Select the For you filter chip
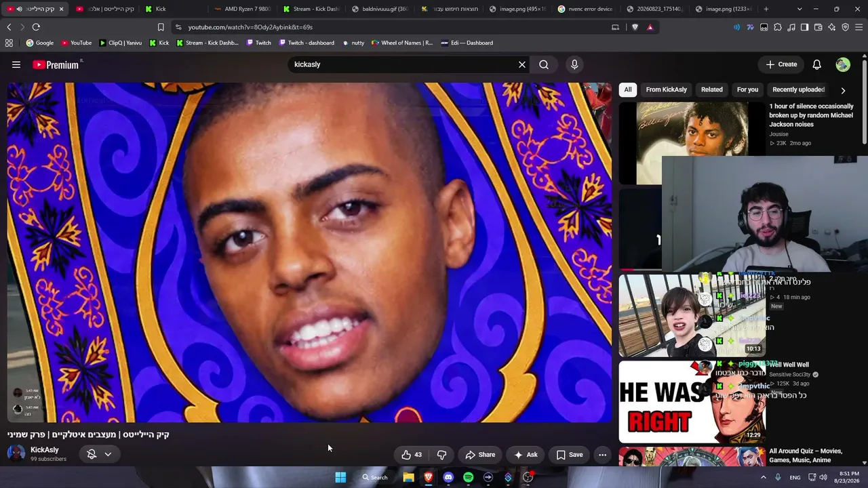 (x=747, y=89)
